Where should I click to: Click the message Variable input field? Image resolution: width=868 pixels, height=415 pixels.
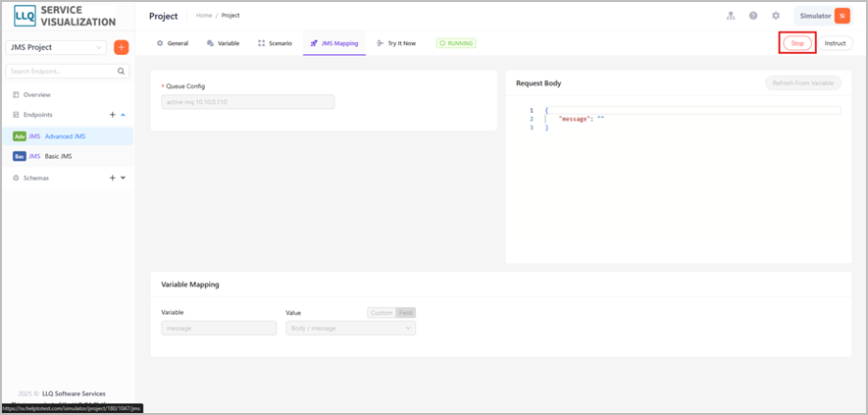(219, 328)
